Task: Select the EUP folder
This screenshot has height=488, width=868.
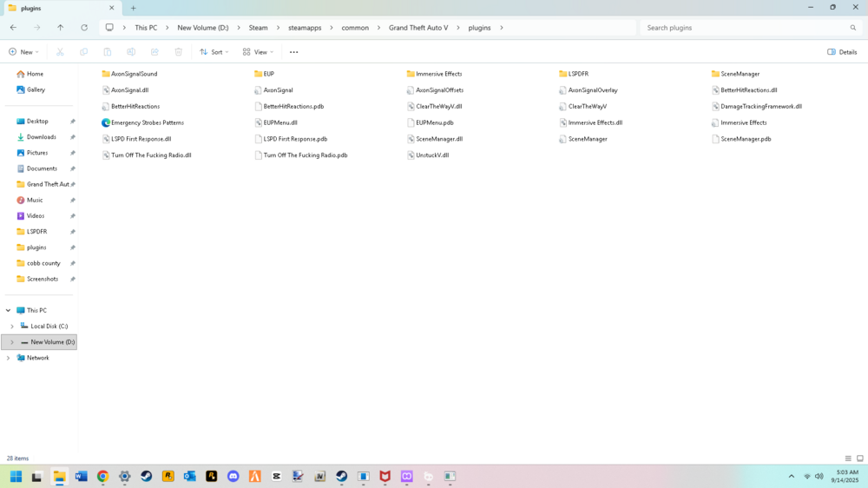Action: tap(264, 74)
